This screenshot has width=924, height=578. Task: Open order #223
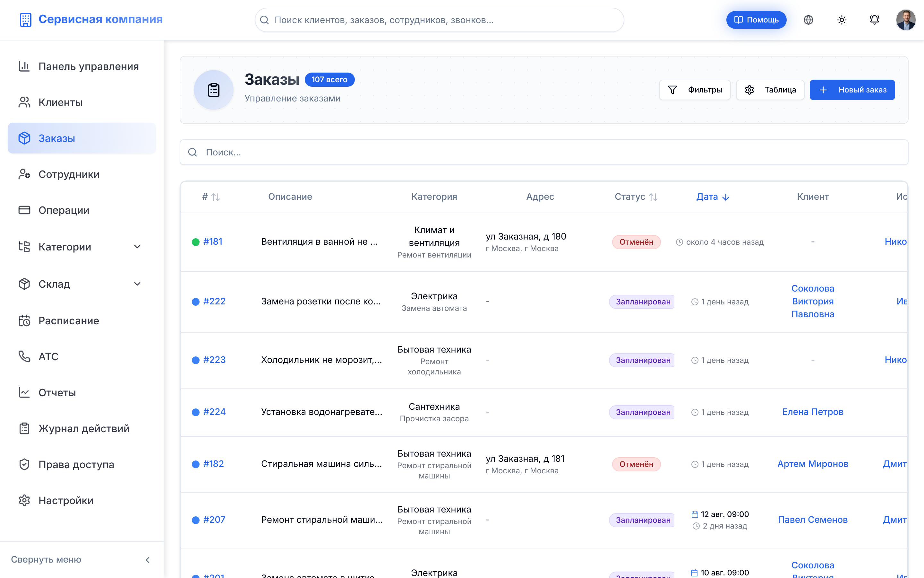point(214,360)
